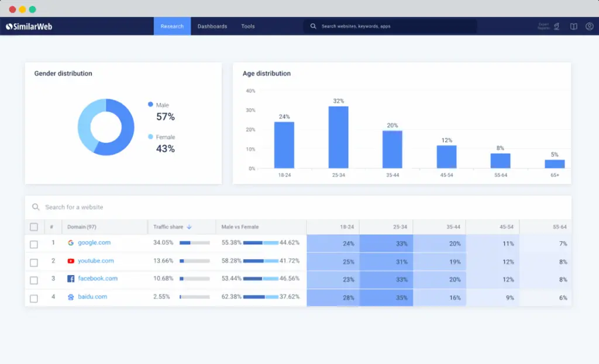
Task: Click the YouTube icon in row 2
Action: (71, 261)
